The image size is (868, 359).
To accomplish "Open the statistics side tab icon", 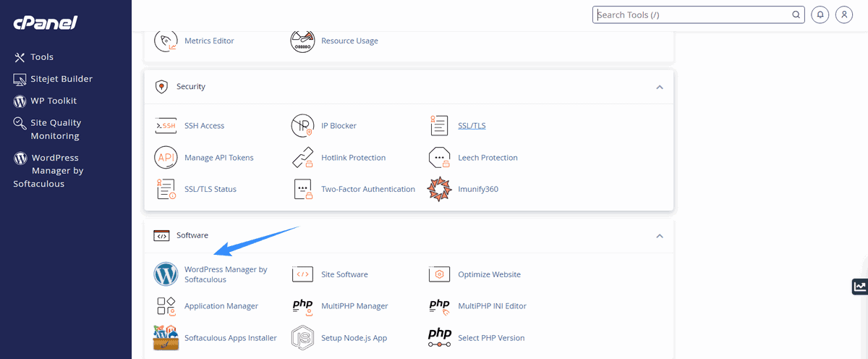I will [859, 287].
